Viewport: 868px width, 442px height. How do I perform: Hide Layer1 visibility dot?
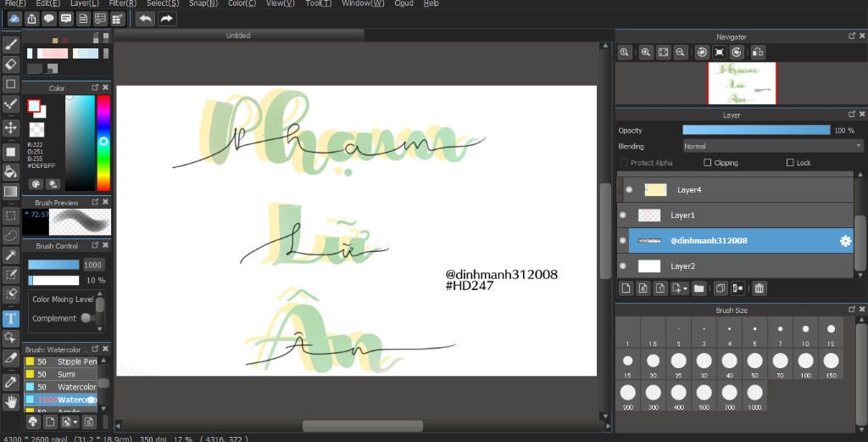(x=623, y=215)
